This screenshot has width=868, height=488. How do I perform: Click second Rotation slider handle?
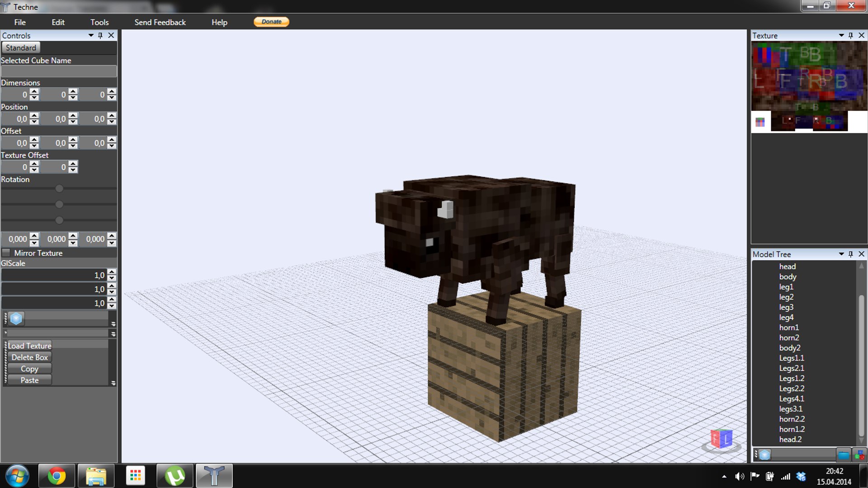coord(59,204)
